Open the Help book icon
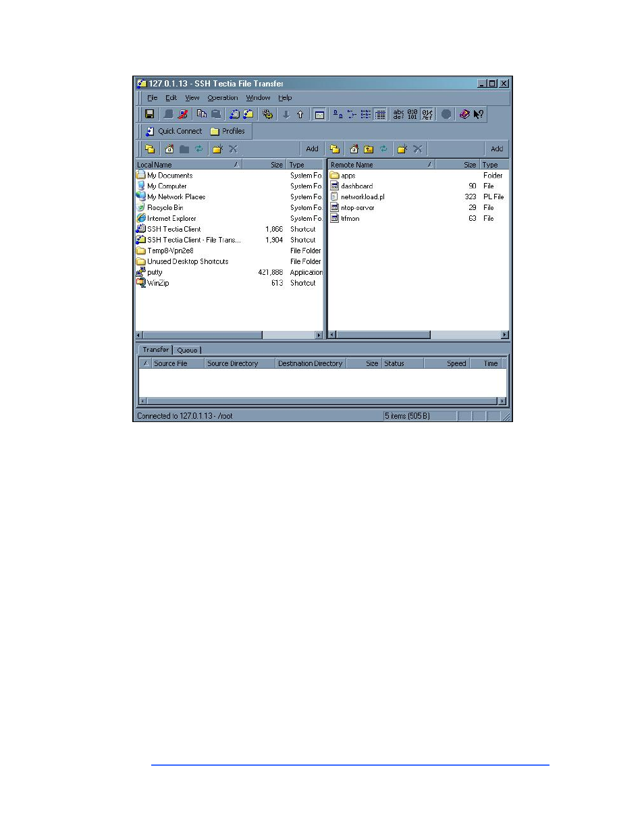644x834 pixels. click(x=464, y=114)
